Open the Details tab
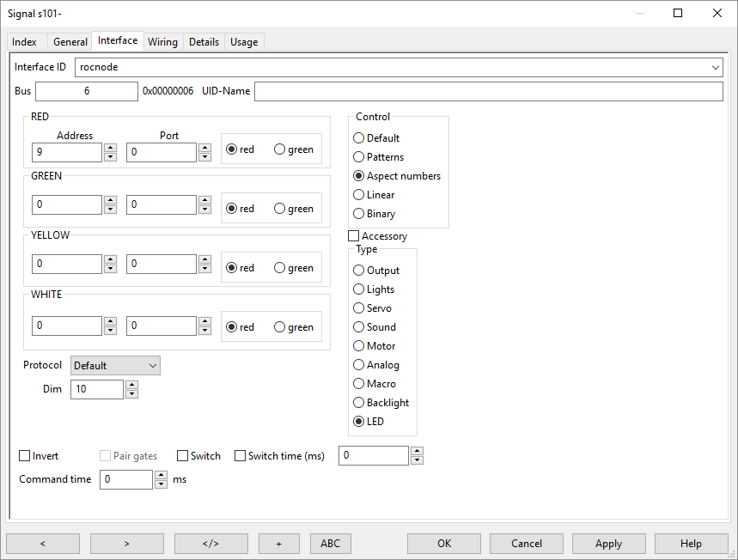Image resolution: width=738 pixels, height=560 pixels. pos(204,42)
